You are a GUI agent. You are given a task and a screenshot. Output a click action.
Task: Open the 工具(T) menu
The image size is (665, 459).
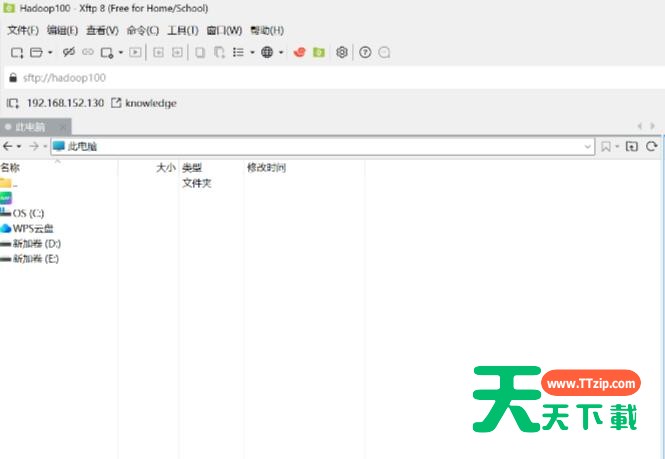pyautogui.click(x=183, y=31)
